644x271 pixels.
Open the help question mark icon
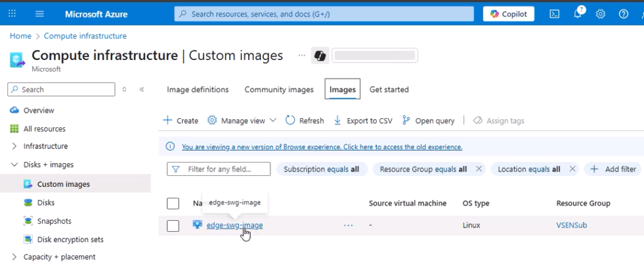tap(623, 14)
